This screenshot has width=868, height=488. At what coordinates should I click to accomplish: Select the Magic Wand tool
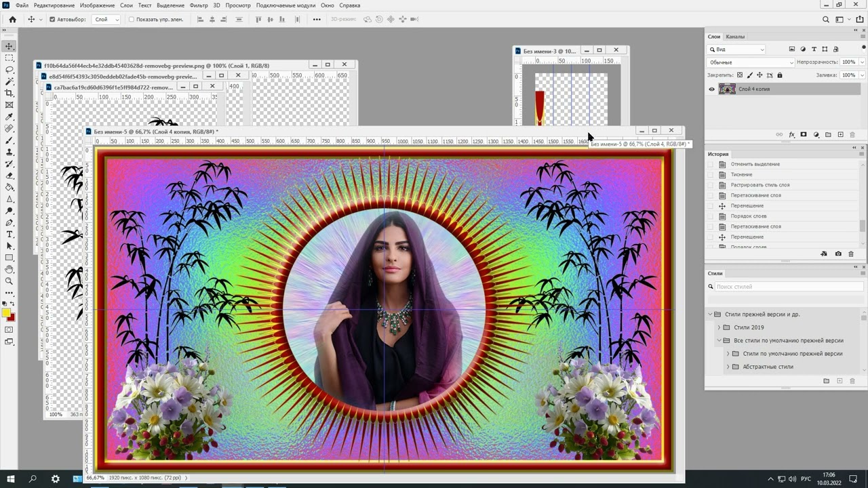tap(9, 81)
